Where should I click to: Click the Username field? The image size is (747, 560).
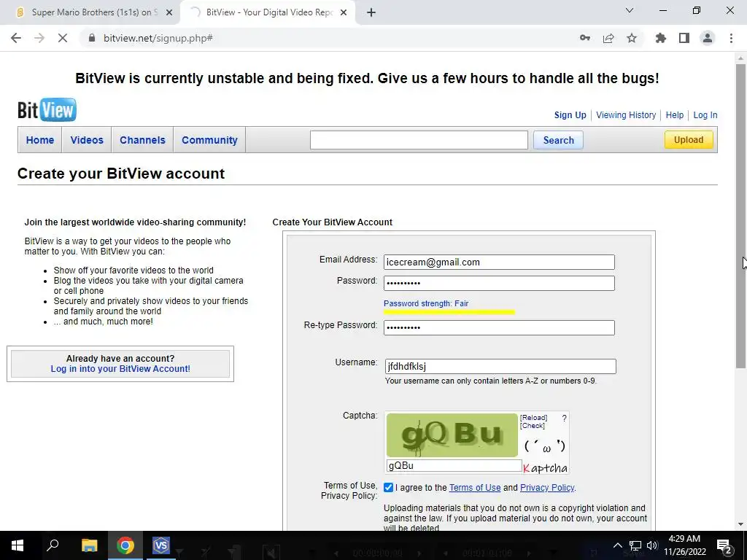point(500,366)
